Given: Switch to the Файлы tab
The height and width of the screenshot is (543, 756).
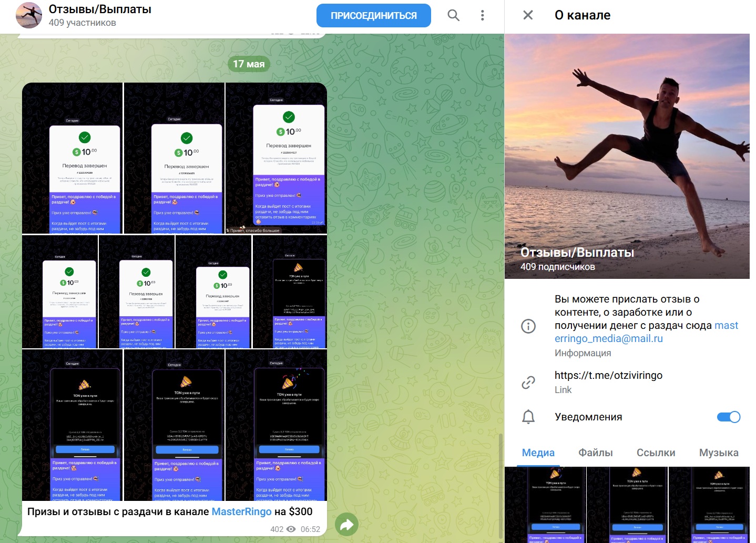Looking at the screenshot, I should tap(595, 453).
